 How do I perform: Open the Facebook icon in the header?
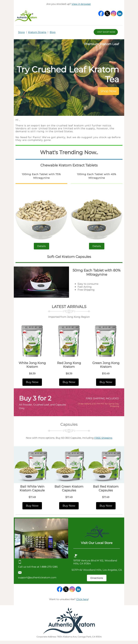pyautogui.click(x=101, y=13)
